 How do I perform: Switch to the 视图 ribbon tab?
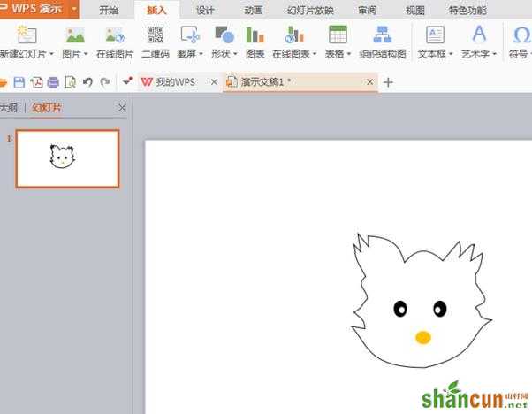tap(415, 11)
